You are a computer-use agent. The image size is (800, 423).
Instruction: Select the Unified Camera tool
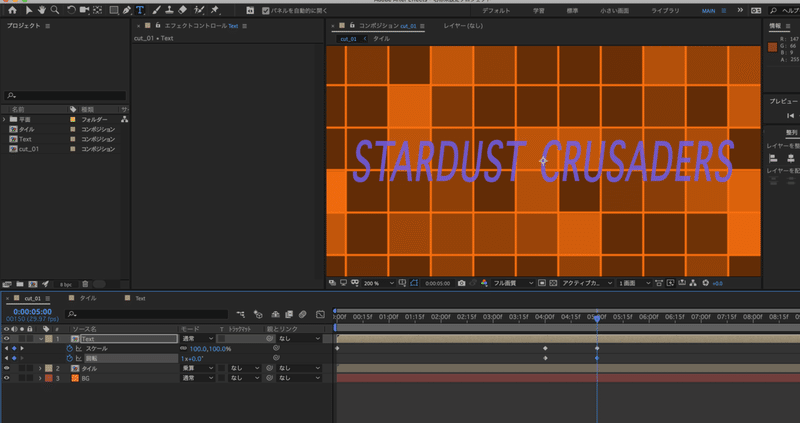pyautogui.click(x=84, y=10)
